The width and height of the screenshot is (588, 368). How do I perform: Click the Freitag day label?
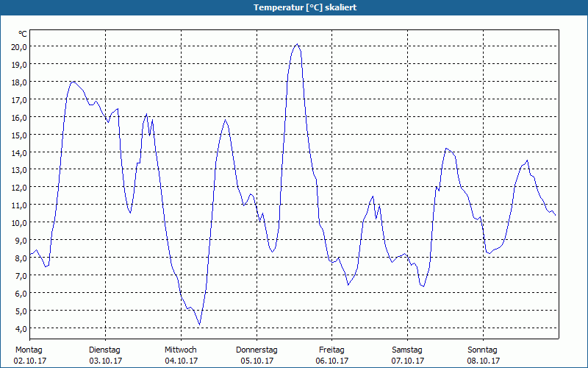click(x=332, y=350)
